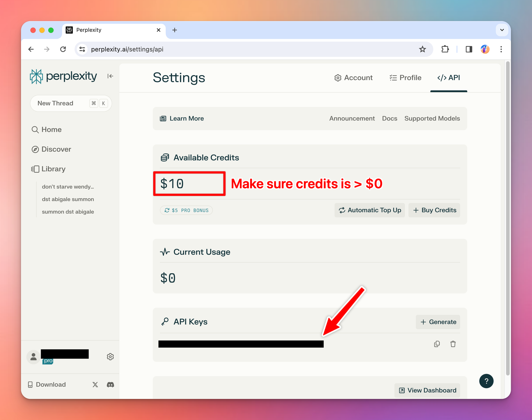Collapse the Perplexity sidebar
This screenshot has height=420, width=532.
pos(110,76)
